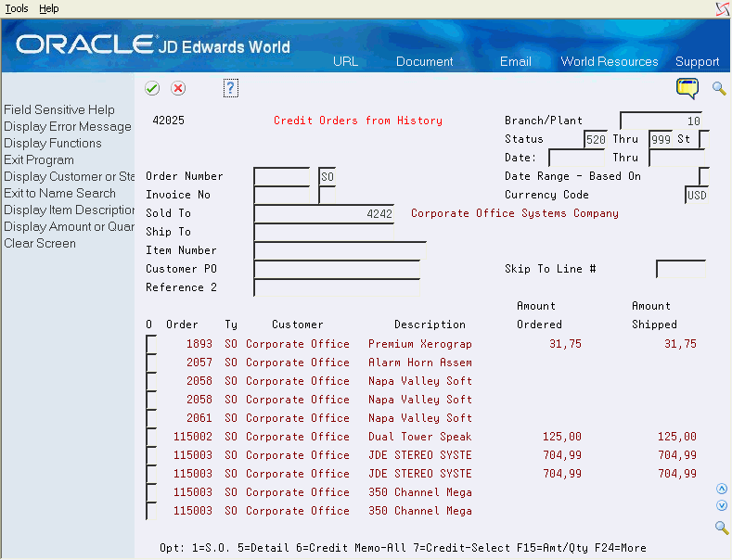Image resolution: width=732 pixels, height=560 pixels.
Task: Focus the Branch/Plant input field
Action: click(661, 121)
